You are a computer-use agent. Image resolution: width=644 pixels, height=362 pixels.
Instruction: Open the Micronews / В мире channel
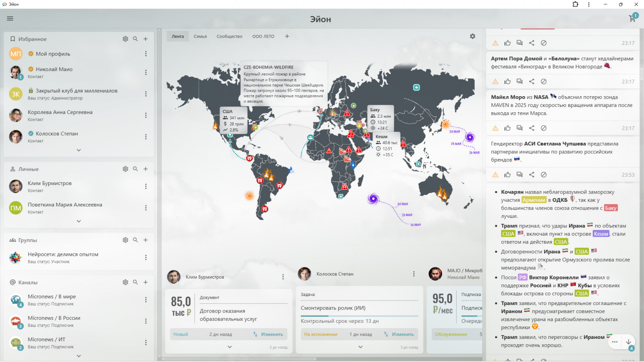78,300
